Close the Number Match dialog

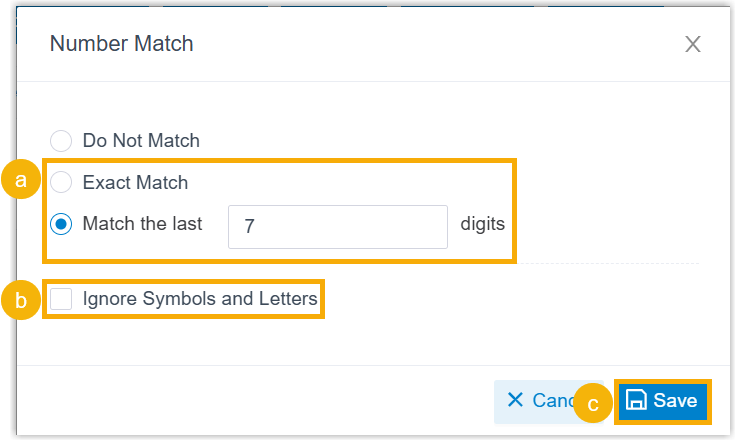[x=692, y=44]
